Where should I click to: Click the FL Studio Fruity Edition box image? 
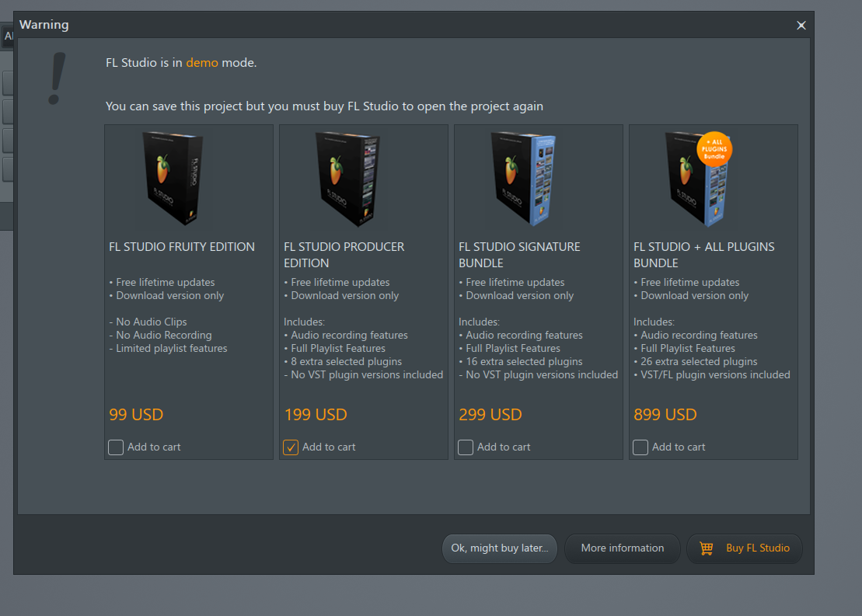point(172,179)
